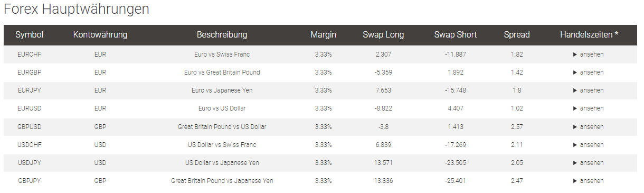The height and width of the screenshot is (193, 644).
Task: Open ansehen link in EURUSD row
Action: click(589, 108)
